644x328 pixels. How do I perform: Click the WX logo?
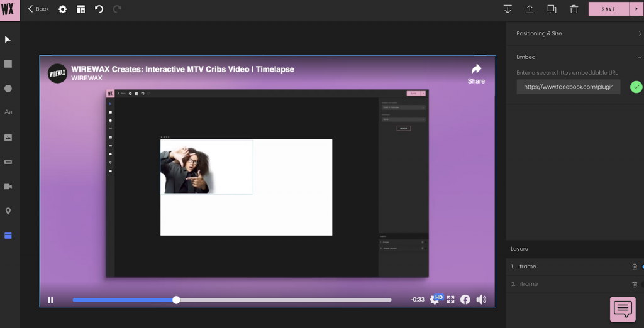[9, 10]
